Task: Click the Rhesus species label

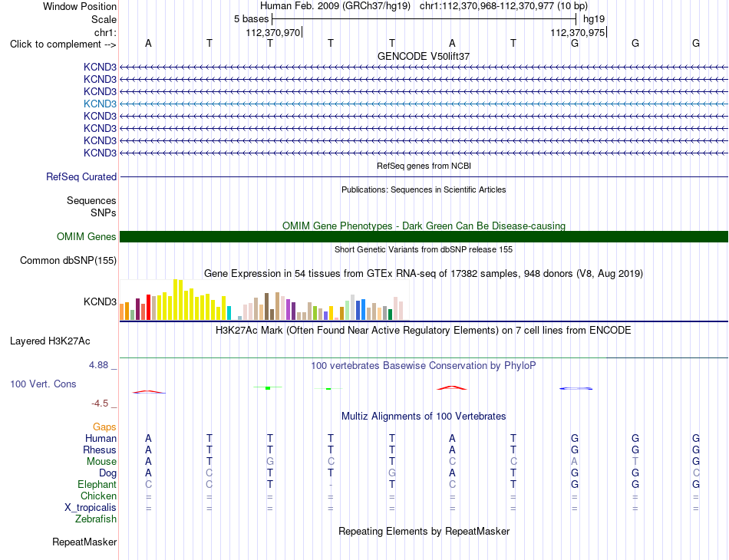Action: [x=100, y=450]
